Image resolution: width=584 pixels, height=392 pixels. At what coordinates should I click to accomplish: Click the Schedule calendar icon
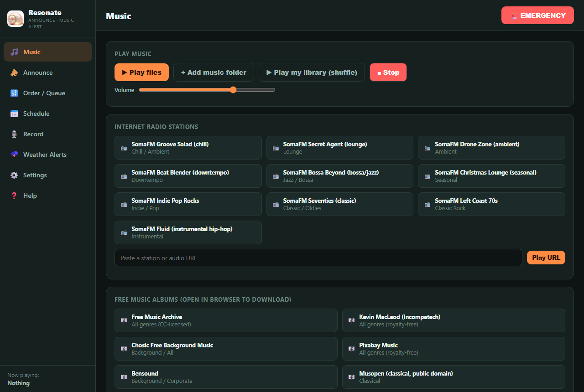[15, 113]
